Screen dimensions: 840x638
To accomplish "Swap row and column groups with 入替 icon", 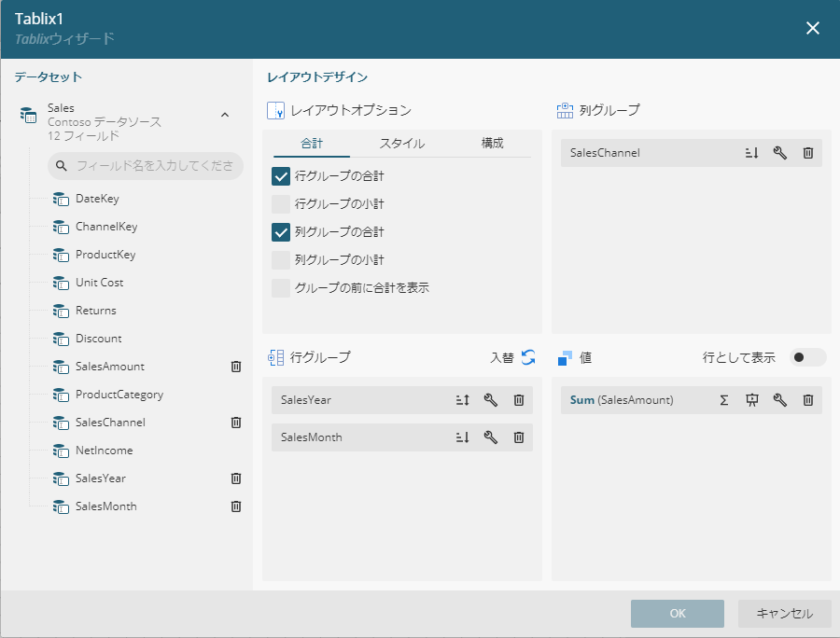I will point(528,357).
